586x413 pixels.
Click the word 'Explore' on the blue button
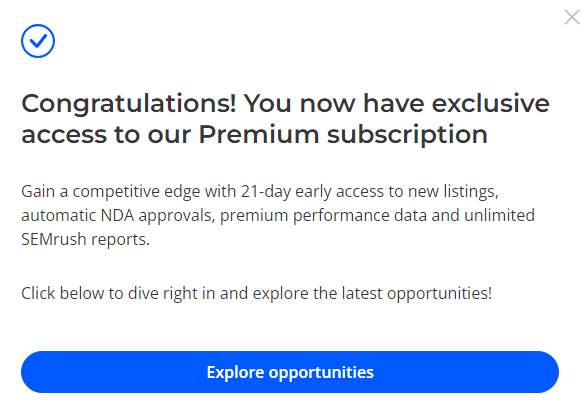coord(235,373)
